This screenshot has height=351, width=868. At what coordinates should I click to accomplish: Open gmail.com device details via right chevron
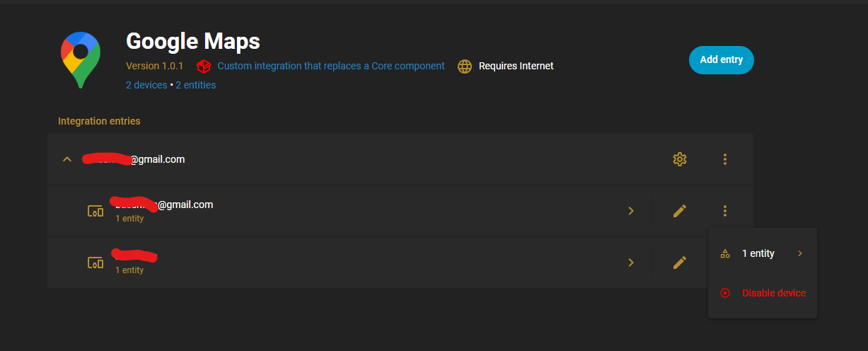(631, 211)
